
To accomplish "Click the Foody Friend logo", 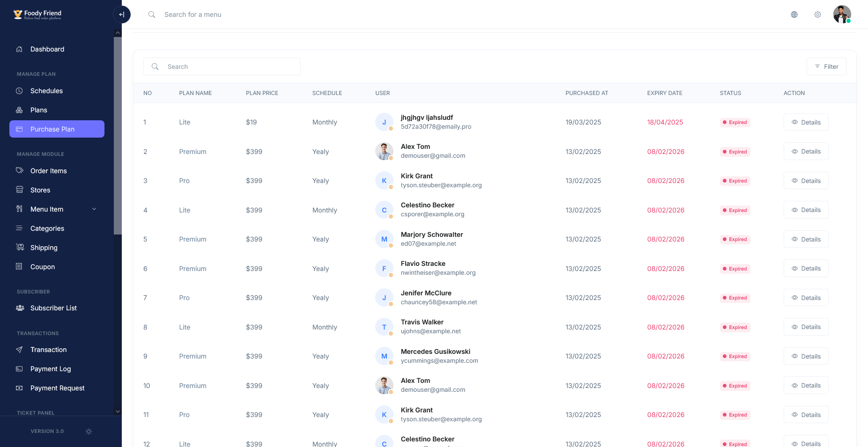I will [37, 15].
